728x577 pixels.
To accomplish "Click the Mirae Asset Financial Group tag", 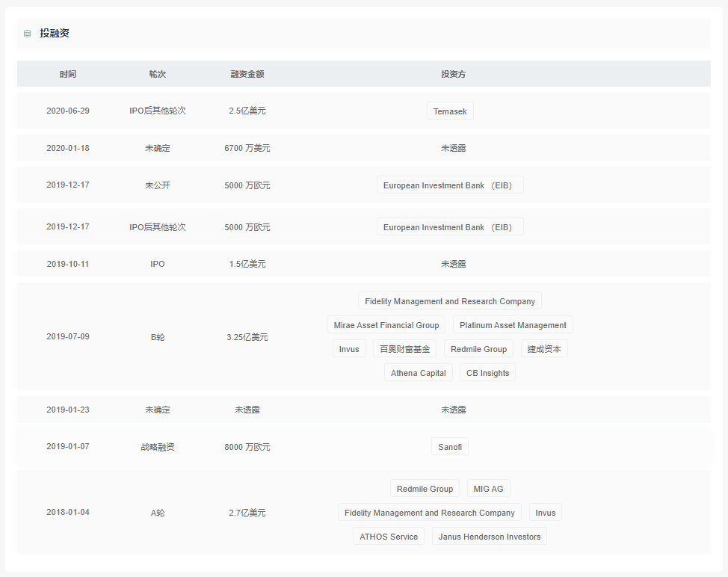I will pyautogui.click(x=386, y=324).
